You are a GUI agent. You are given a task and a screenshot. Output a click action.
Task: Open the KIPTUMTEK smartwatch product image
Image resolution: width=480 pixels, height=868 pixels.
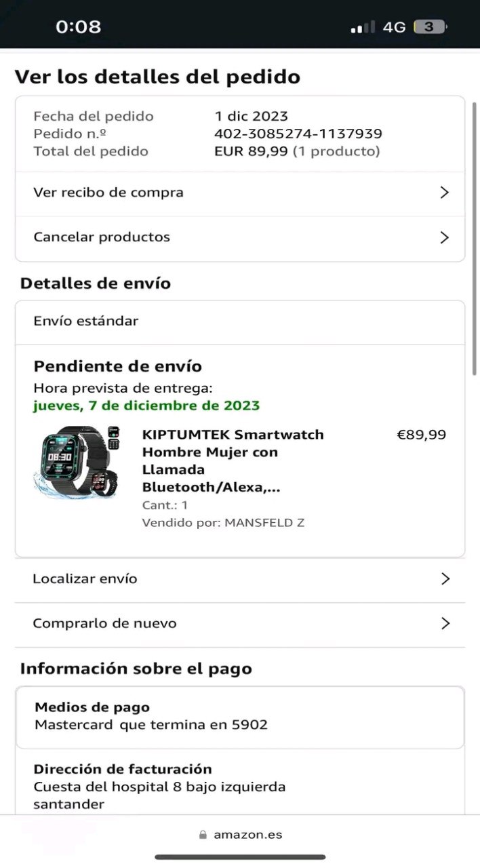point(77,462)
